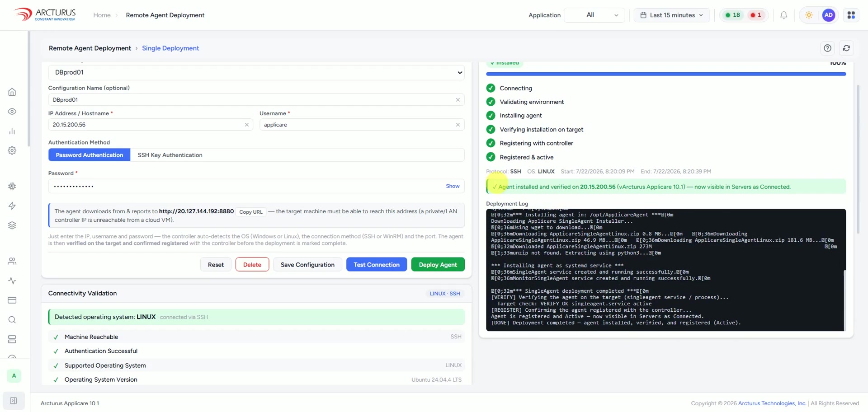
Task: Open the server rack icon in the sidebar
Action: (12, 339)
